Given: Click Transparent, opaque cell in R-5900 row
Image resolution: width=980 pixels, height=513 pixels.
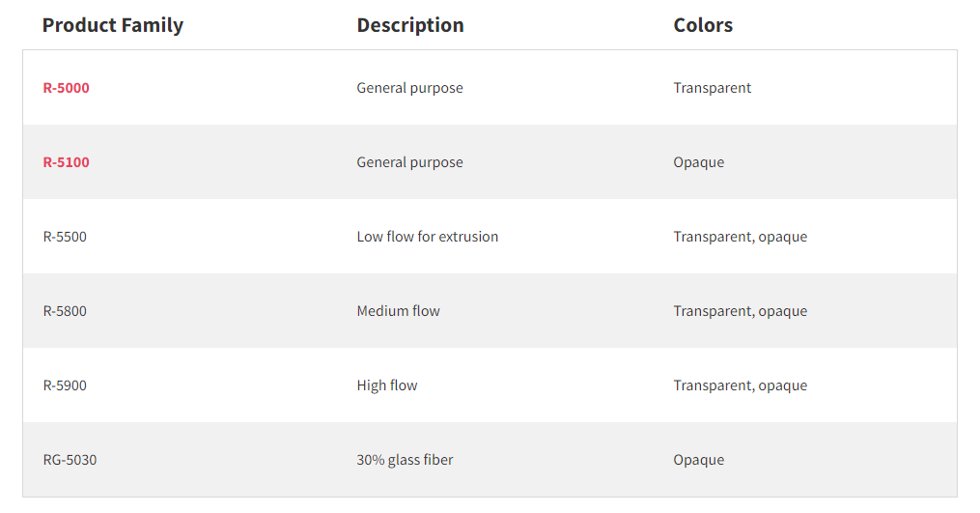Looking at the screenshot, I should click(741, 386).
